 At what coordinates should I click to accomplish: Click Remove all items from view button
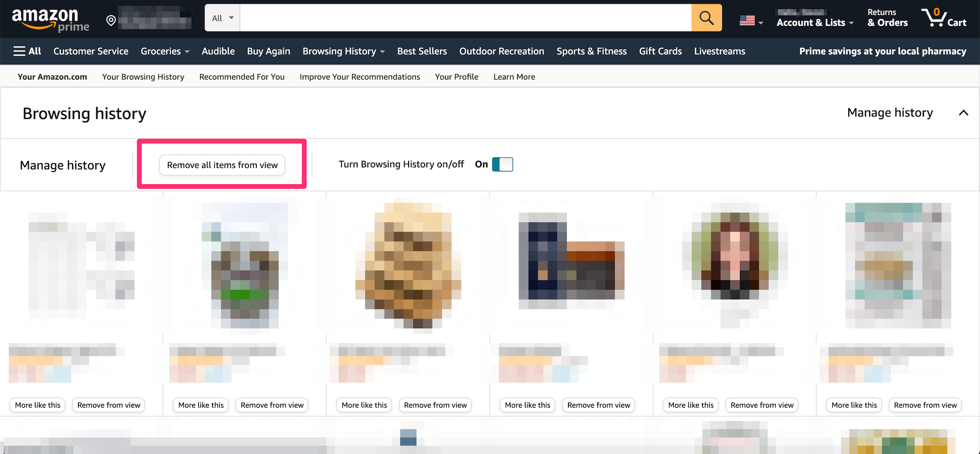[x=222, y=164]
